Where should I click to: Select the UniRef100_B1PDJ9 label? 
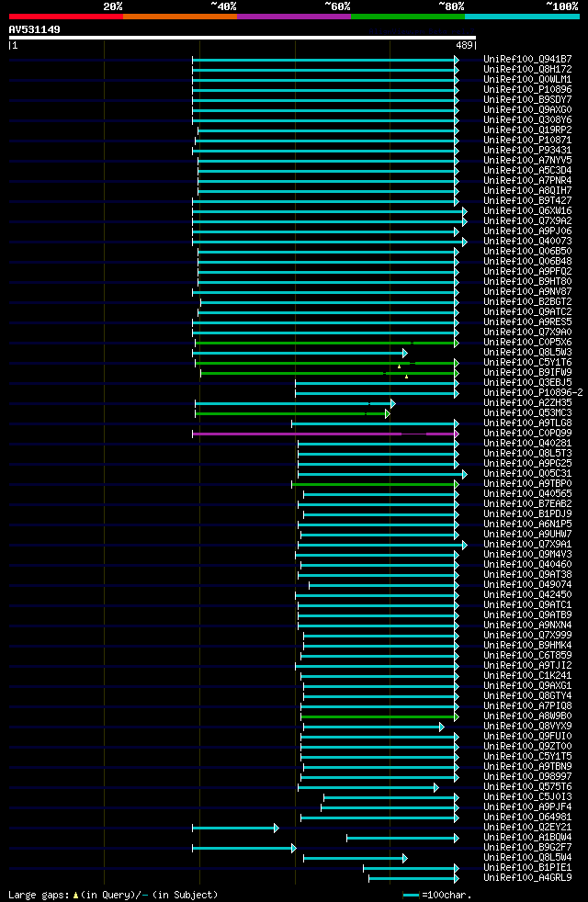click(x=527, y=513)
